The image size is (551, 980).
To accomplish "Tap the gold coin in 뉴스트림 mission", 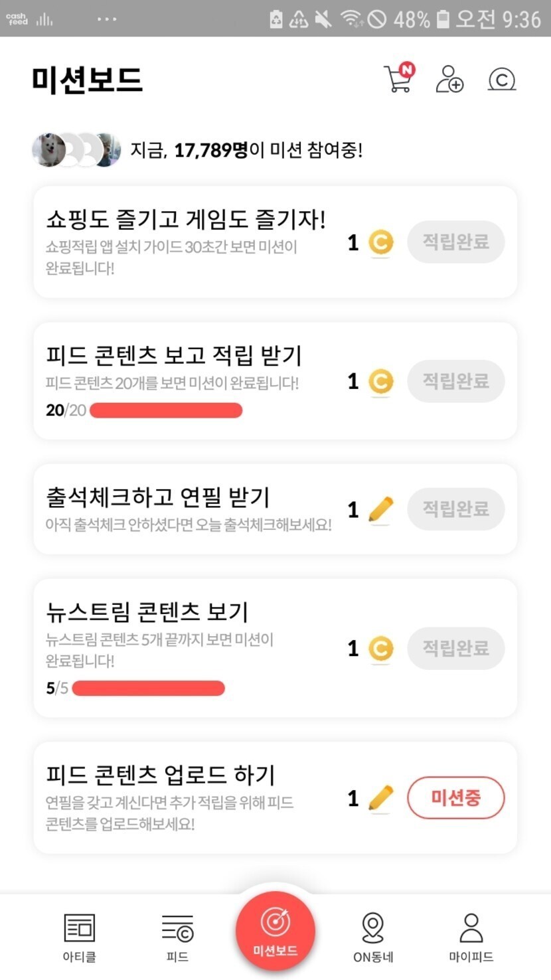I will coord(380,649).
